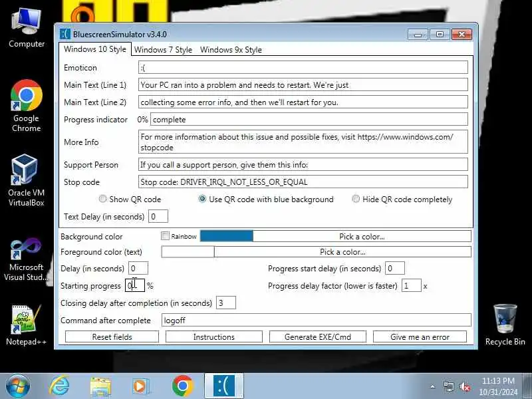Click the Support Person input field

click(x=303, y=164)
